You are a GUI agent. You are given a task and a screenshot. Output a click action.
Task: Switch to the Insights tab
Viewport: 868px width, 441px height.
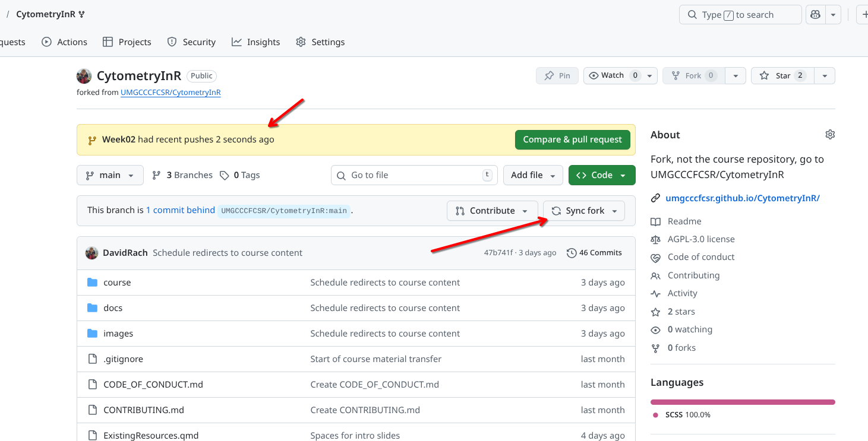tap(255, 42)
